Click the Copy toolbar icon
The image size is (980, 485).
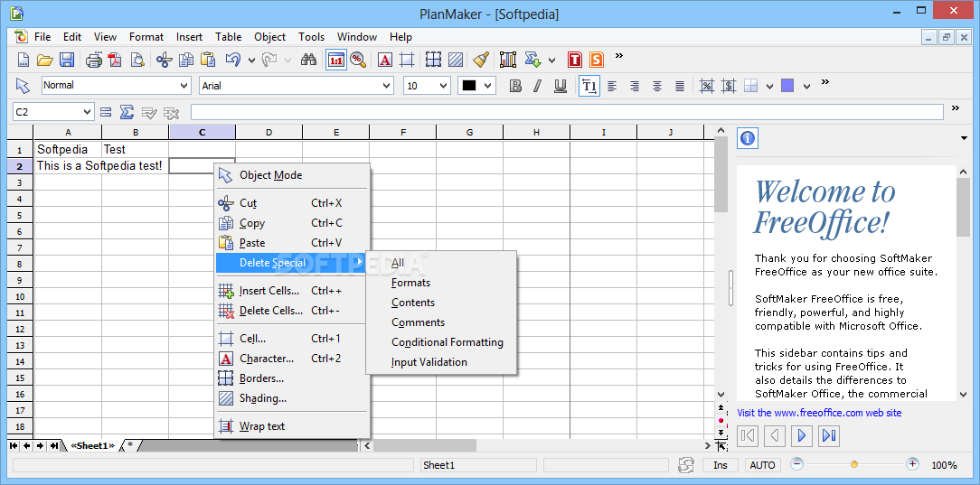click(186, 60)
